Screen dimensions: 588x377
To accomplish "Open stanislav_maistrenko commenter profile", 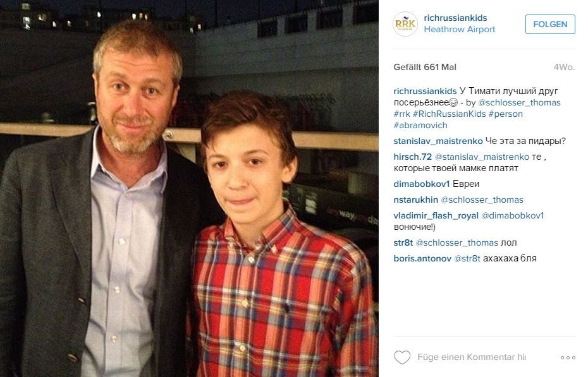I will 438,141.
